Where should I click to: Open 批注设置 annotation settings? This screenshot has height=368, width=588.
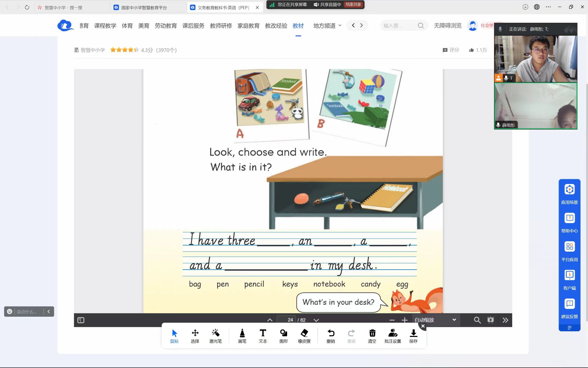(x=392, y=336)
